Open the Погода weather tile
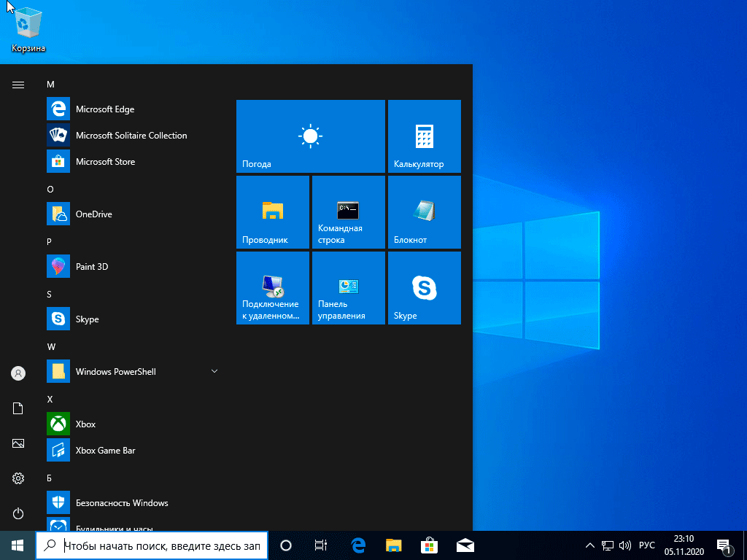The height and width of the screenshot is (560, 747). coord(310,136)
